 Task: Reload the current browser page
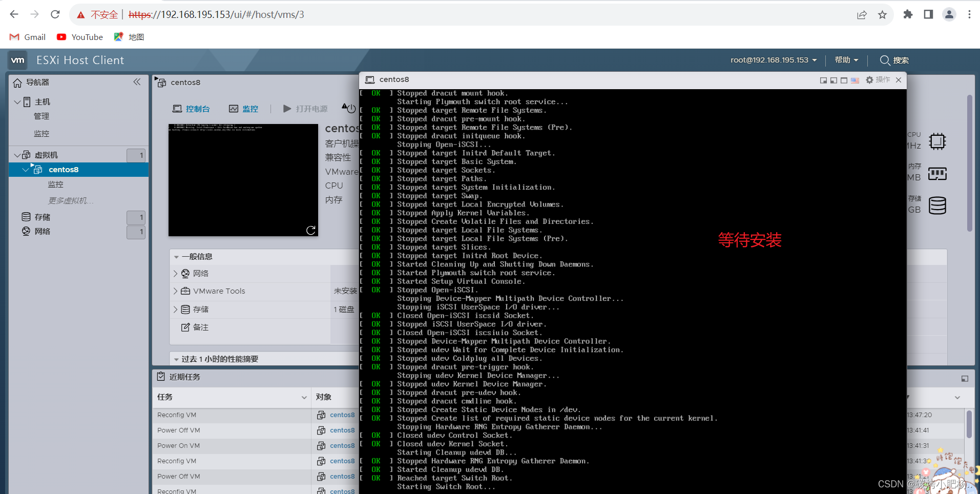point(55,14)
